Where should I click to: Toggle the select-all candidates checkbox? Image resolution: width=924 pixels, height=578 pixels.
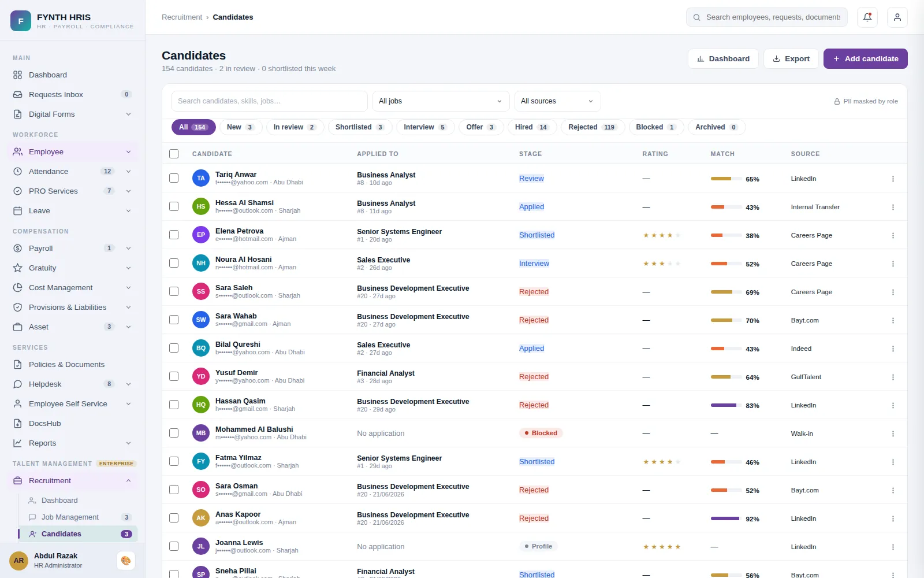174,154
